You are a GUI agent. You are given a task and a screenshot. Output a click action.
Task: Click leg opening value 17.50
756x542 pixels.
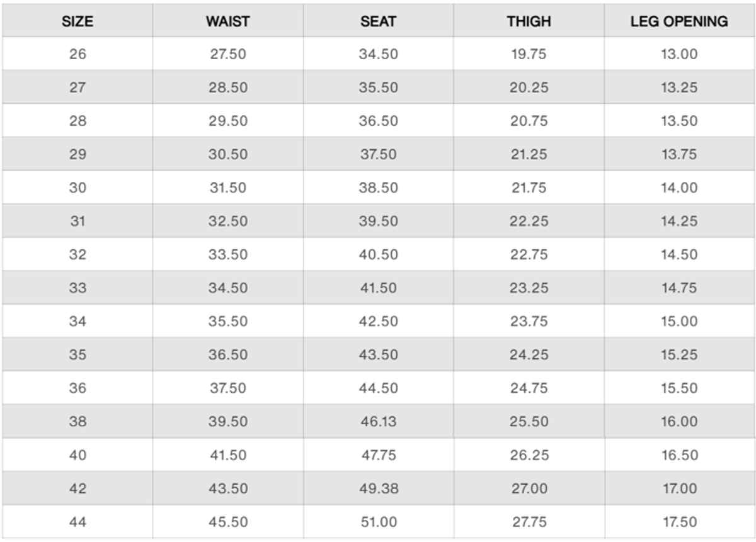(679, 522)
